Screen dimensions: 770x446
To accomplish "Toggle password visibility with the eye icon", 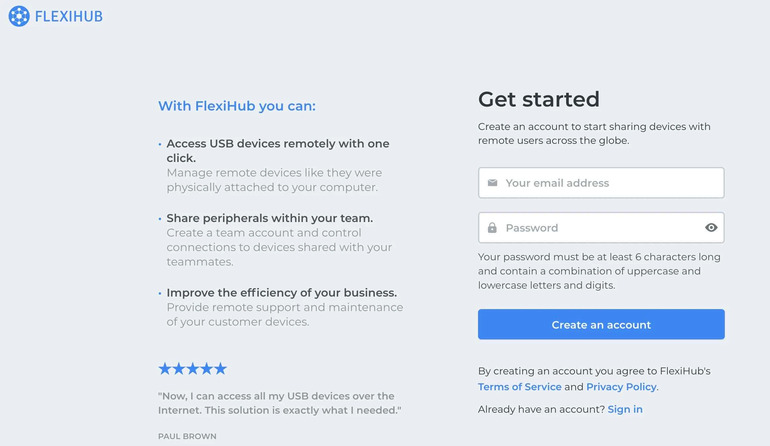I will pyautogui.click(x=711, y=228).
